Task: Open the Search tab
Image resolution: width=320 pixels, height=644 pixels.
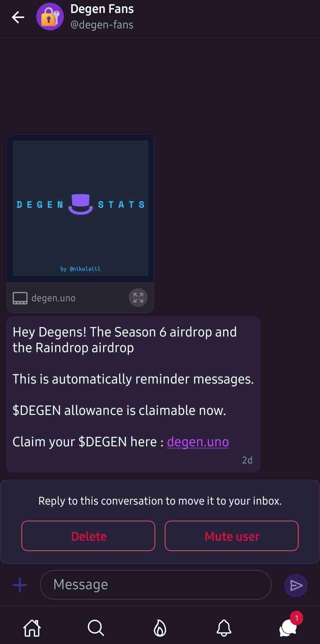Action: pyautogui.click(x=96, y=628)
